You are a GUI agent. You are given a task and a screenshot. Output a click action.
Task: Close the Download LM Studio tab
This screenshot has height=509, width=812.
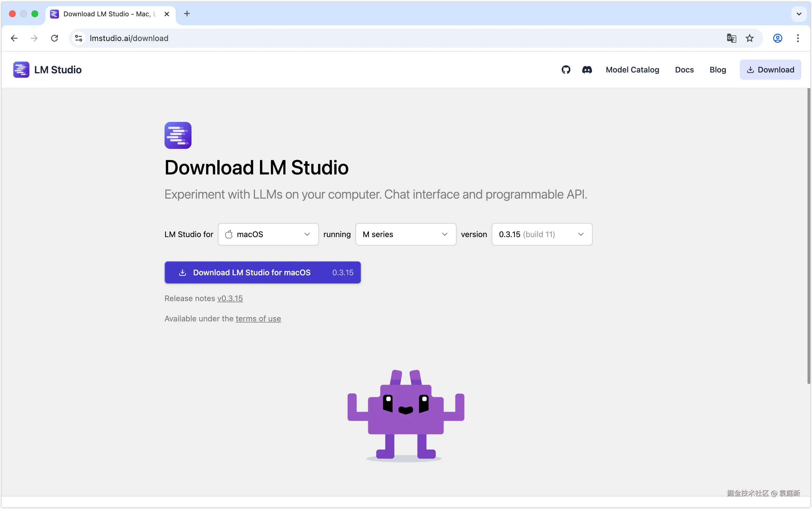point(166,14)
